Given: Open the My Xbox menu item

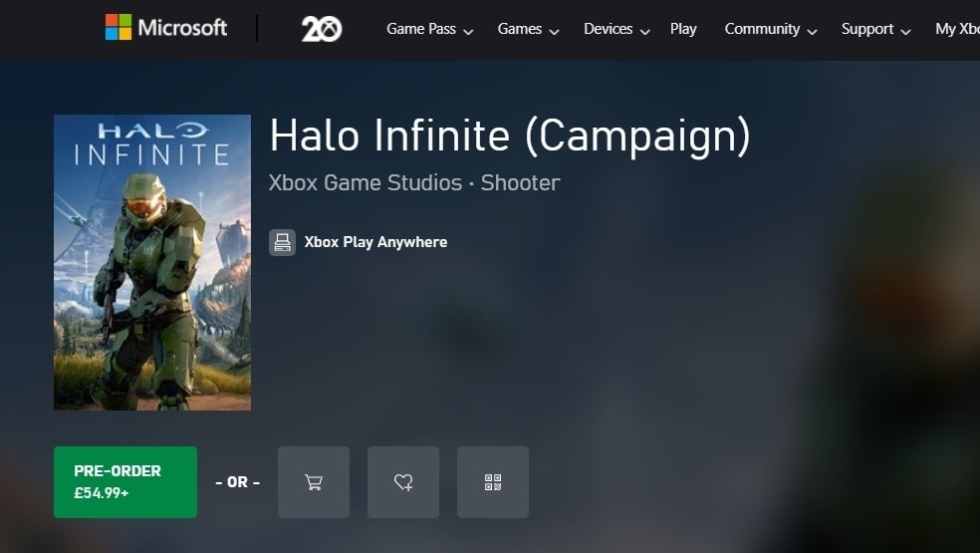Looking at the screenshot, I should (957, 29).
